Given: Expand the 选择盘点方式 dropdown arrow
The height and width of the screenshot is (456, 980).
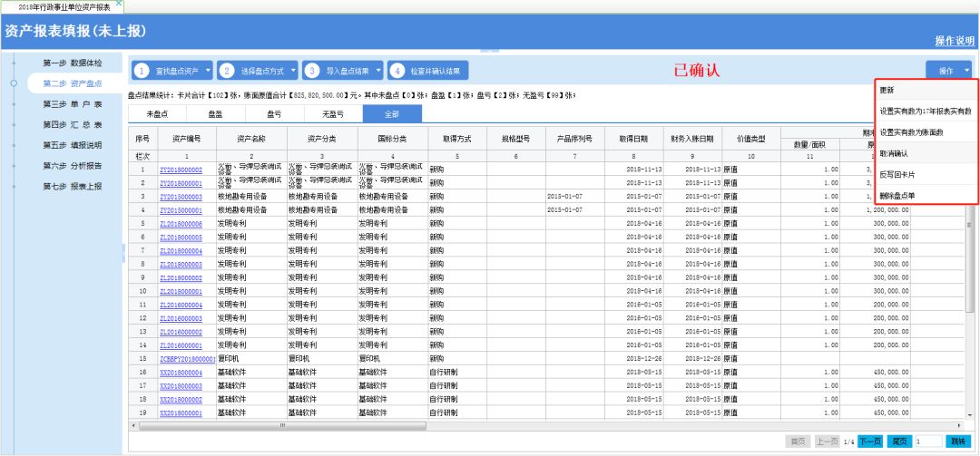Looking at the screenshot, I should (x=293, y=70).
